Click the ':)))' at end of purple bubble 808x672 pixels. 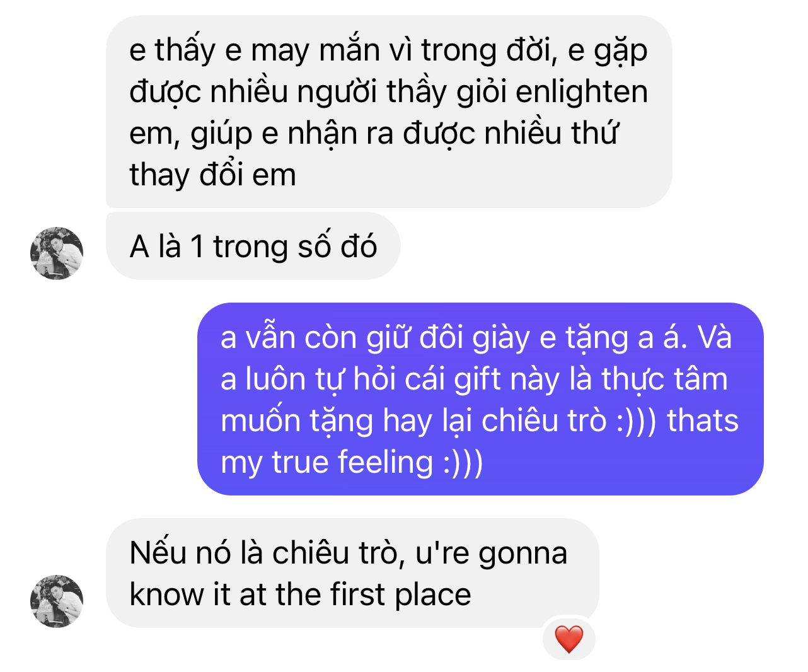point(463,463)
